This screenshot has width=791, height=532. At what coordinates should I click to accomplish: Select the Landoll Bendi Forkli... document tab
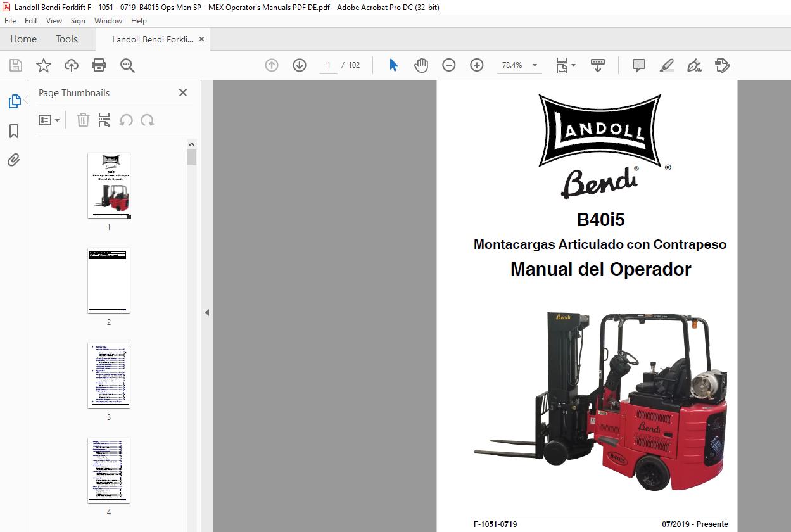153,39
